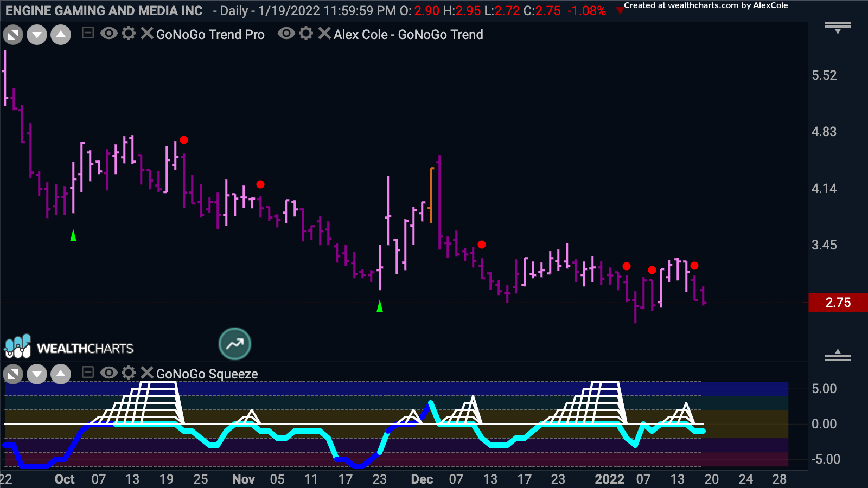Open settings for Alex Cole GoNoGo Trend
Image resolution: width=868 pixels, height=488 pixels.
click(x=306, y=34)
